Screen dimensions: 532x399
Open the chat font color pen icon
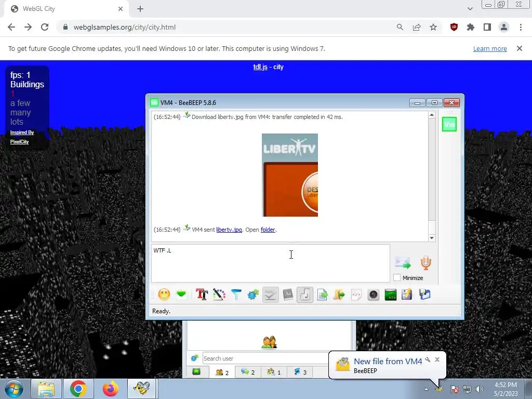coord(219,295)
